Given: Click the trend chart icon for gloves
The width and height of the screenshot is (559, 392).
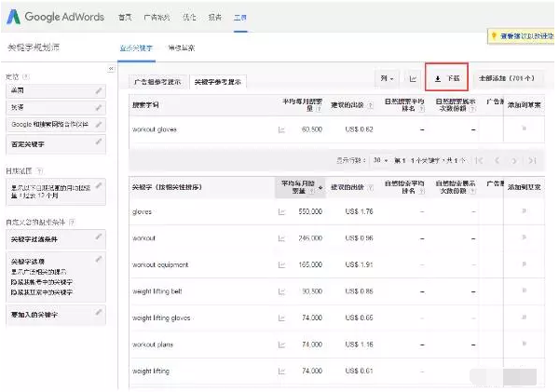Looking at the screenshot, I should tap(280, 211).
